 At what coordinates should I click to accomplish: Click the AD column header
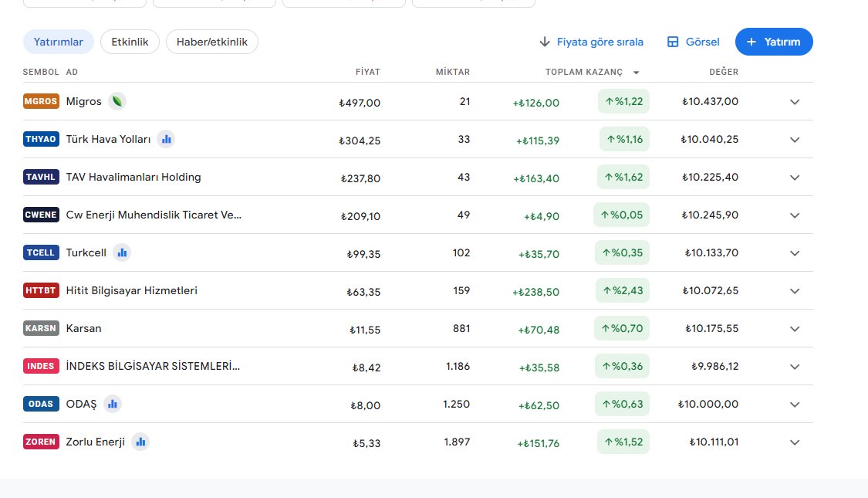pyautogui.click(x=72, y=72)
